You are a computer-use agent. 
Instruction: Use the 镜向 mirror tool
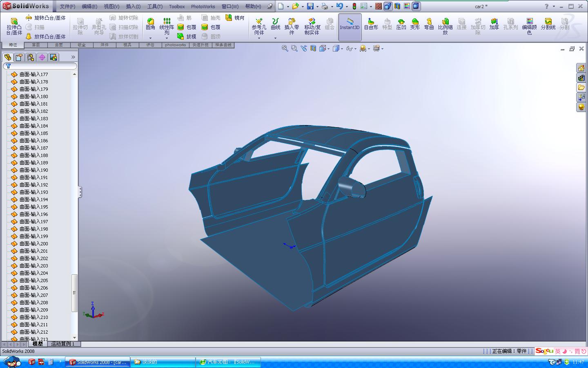235,18
